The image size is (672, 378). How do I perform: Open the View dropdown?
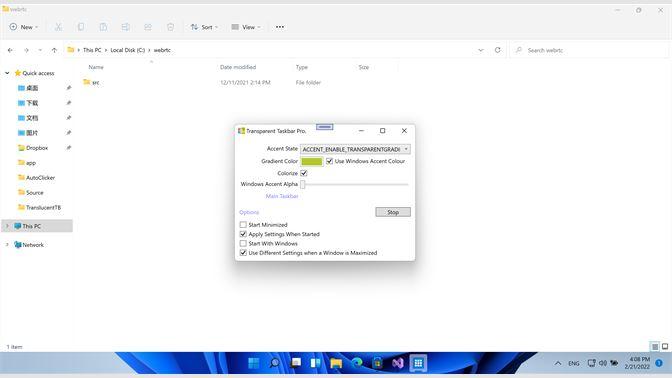pyautogui.click(x=246, y=27)
